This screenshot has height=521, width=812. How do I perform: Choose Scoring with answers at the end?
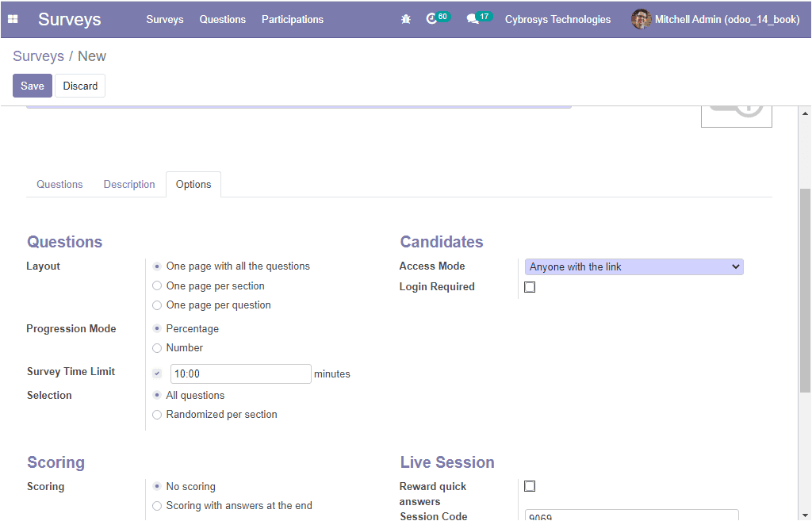tap(157, 505)
